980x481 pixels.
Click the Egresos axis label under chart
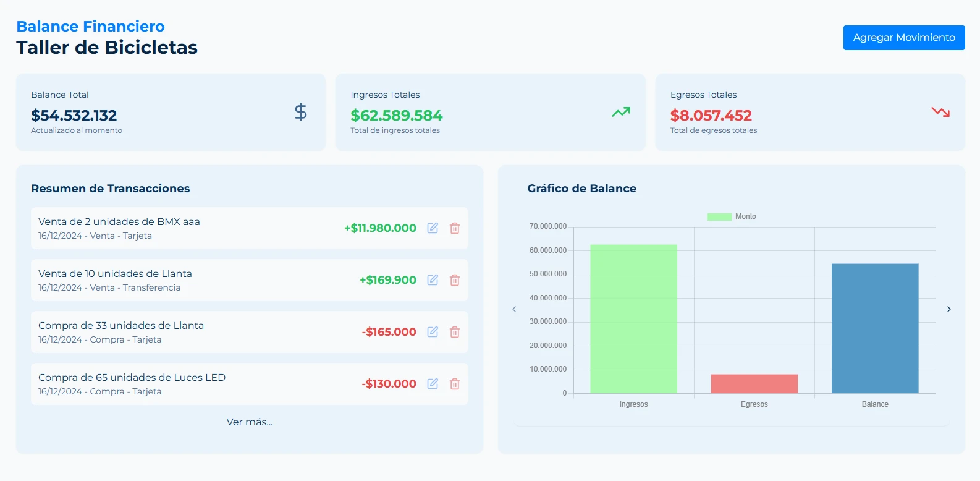[754, 404]
